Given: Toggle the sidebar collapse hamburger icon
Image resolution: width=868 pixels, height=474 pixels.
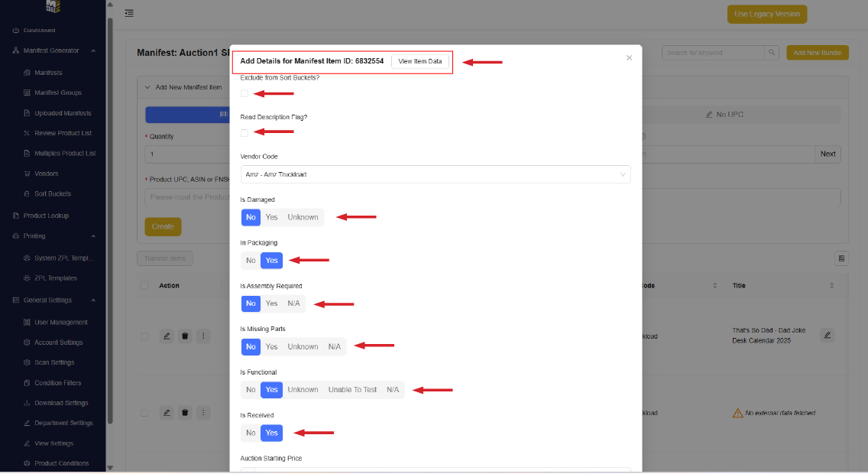Looking at the screenshot, I should tap(129, 13).
